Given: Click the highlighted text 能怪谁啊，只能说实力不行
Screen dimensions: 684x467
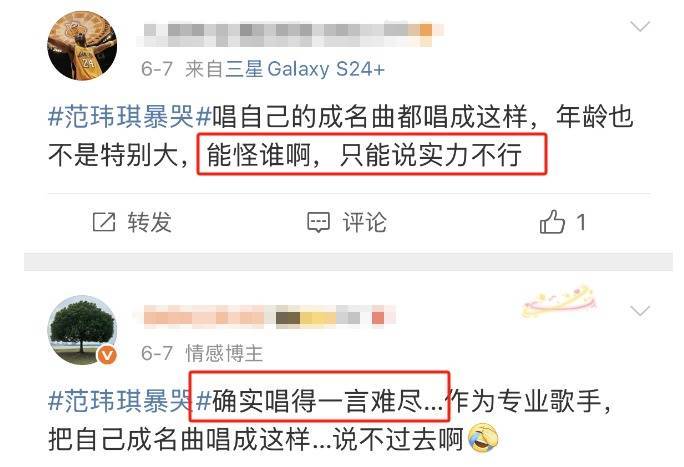Looking at the screenshot, I should point(364,155).
